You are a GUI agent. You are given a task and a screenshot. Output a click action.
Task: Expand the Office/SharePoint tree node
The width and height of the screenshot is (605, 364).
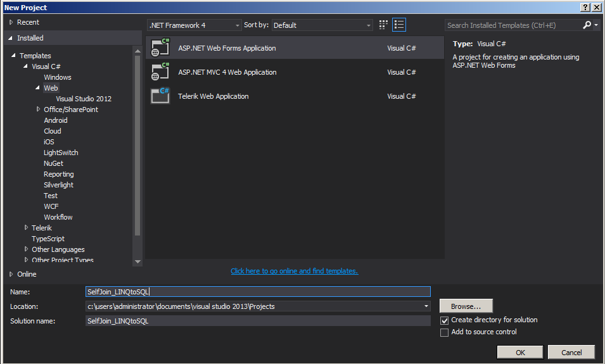(38, 110)
